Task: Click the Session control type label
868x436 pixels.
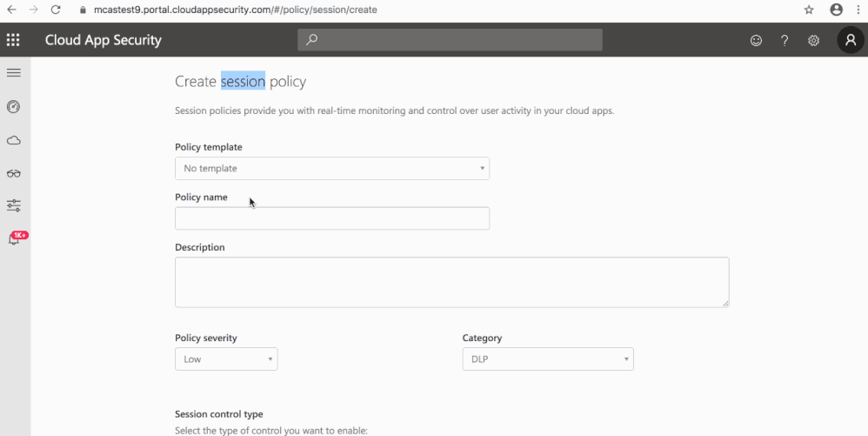Action: [x=219, y=414]
